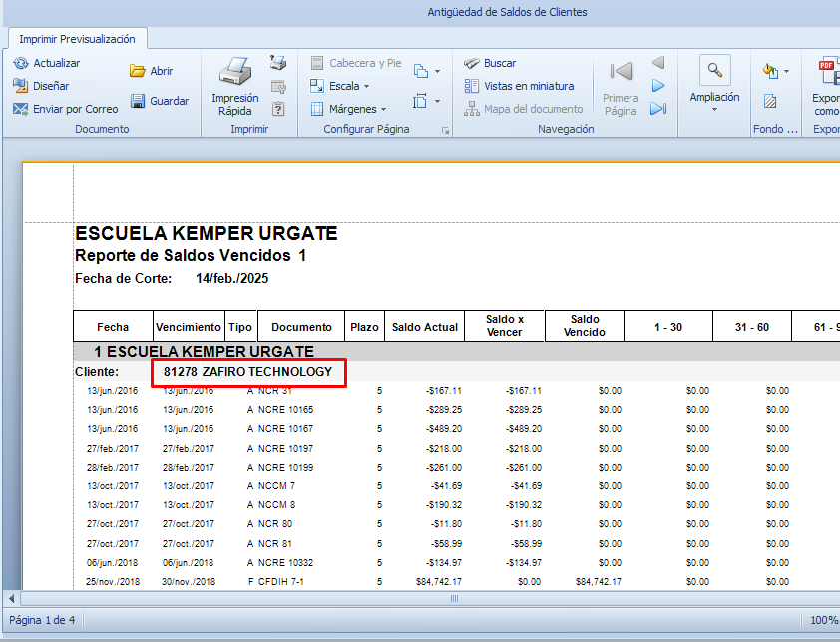Expand the Ampliación zoom dropdown arrow
The width and height of the screenshot is (840, 642).
[x=714, y=110]
